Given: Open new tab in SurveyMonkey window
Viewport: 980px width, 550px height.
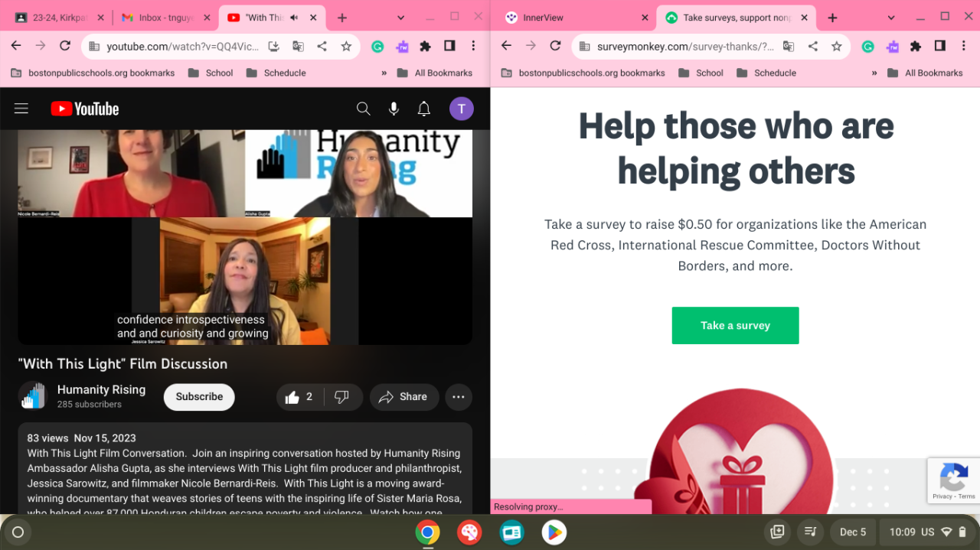Looking at the screenshot, I should pos(832,18).
